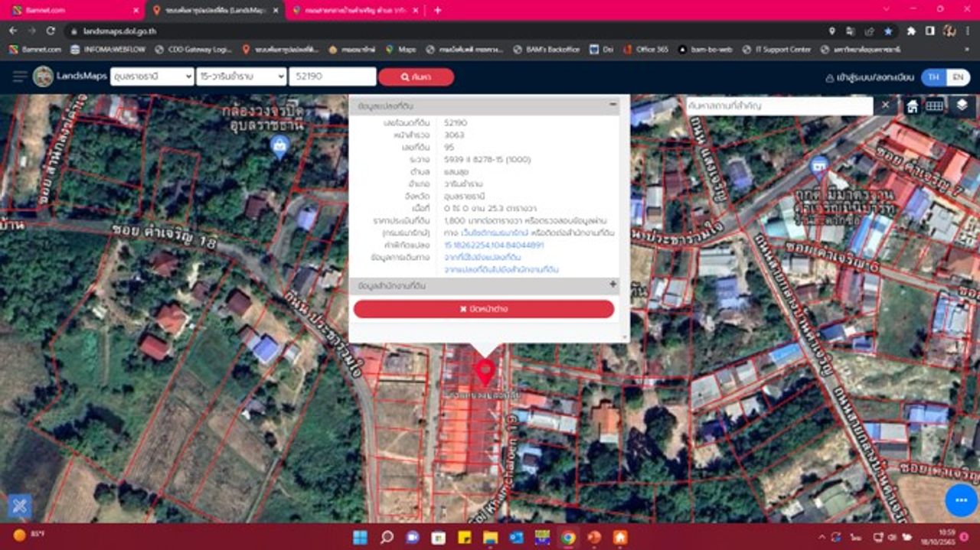Screen dimensions: 980x550
Task: Clear the place search box with X
Action: pyautogui.click(x=885, y=106)
